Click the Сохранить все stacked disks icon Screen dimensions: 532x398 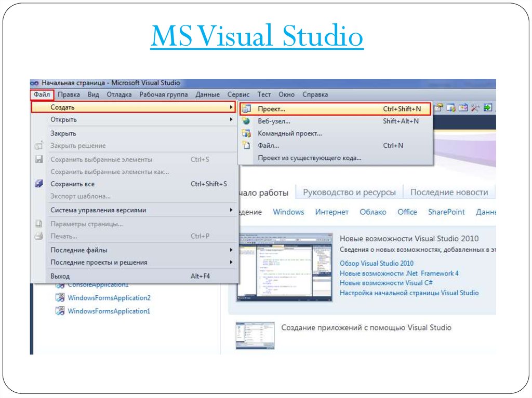point(39,184)
